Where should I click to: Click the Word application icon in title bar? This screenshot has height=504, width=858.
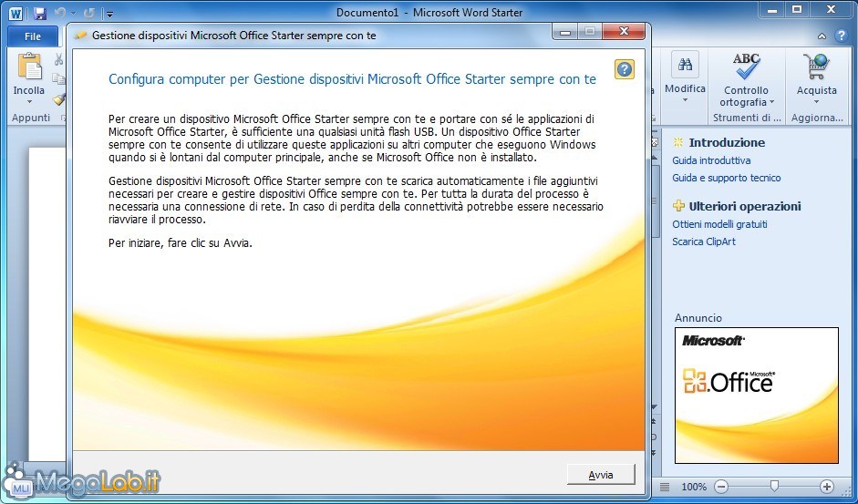[x=16, y=13]
